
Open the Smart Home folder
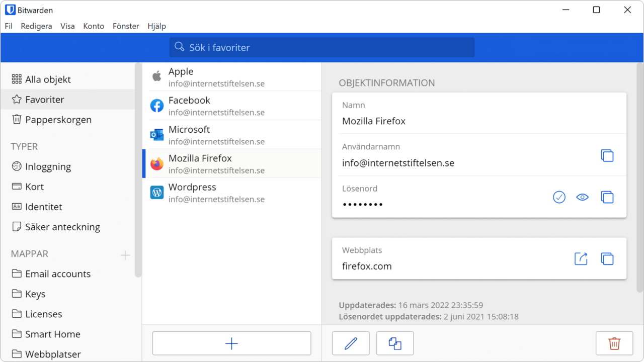pyautogui.click(x=68, y=334)
